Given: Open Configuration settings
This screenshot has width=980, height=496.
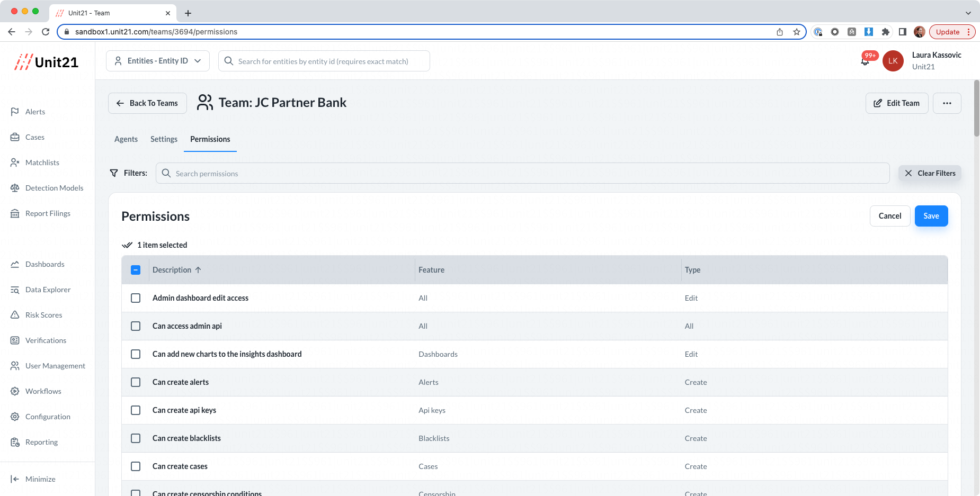Looking at the screenshot, I should 48,417.
